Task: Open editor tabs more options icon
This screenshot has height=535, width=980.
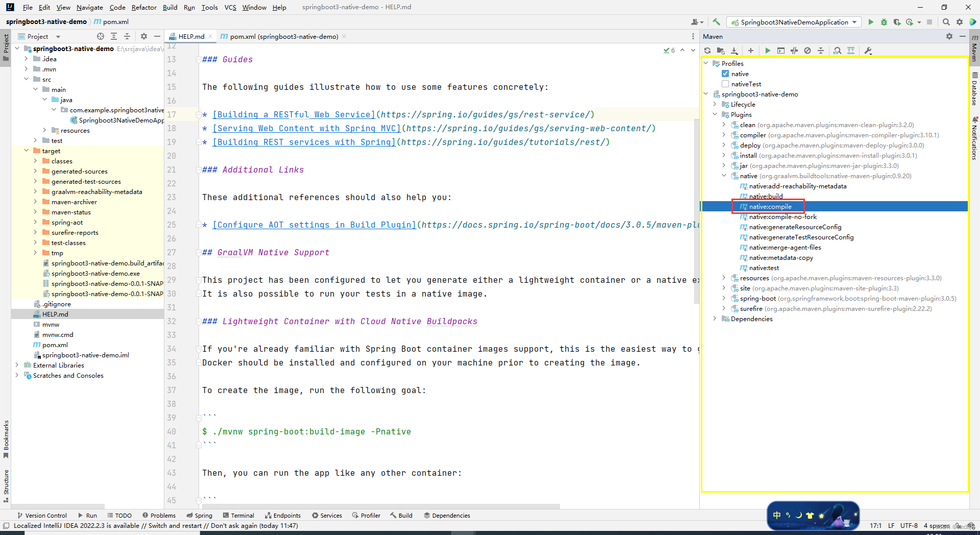Action: click(693, 36)
